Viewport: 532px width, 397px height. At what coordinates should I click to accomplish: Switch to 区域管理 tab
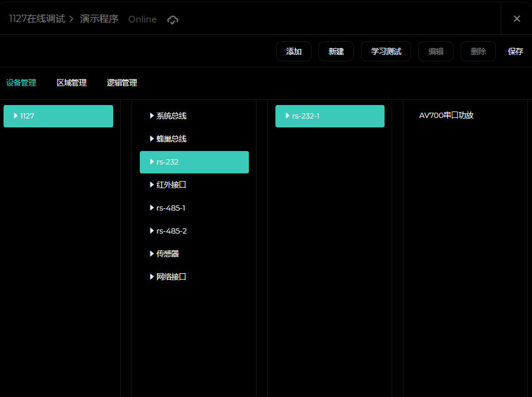click(71, 83)
